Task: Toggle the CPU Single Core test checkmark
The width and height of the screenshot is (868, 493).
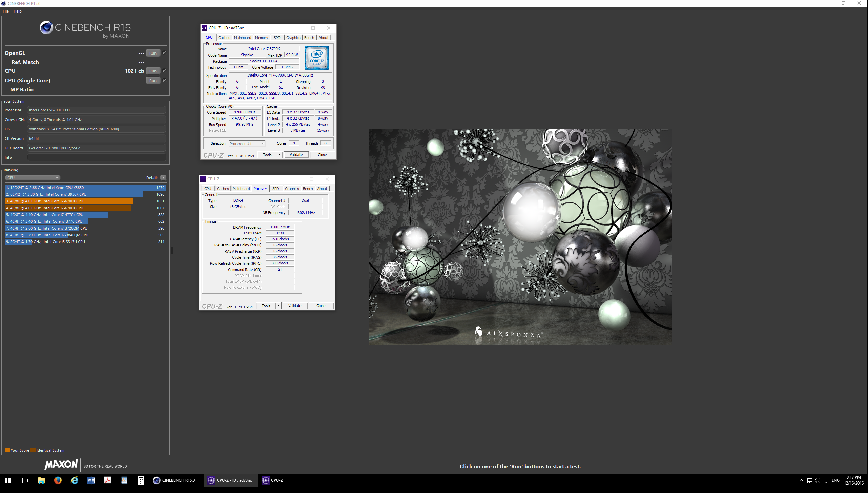Action: tap(164, 80)
